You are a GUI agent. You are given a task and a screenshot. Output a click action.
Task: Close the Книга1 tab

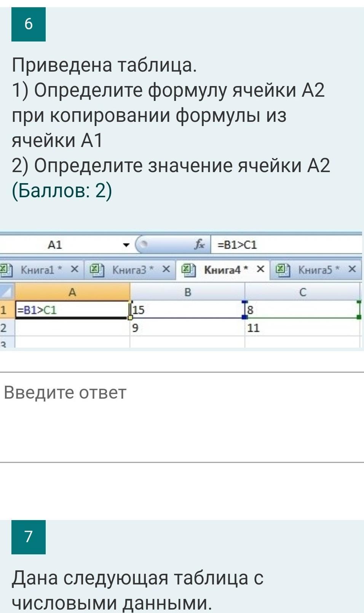tap(75, 269)
